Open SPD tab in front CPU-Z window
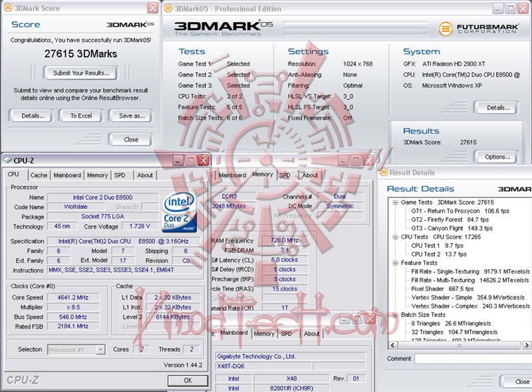Screen dimensions: 532x392 120,175
